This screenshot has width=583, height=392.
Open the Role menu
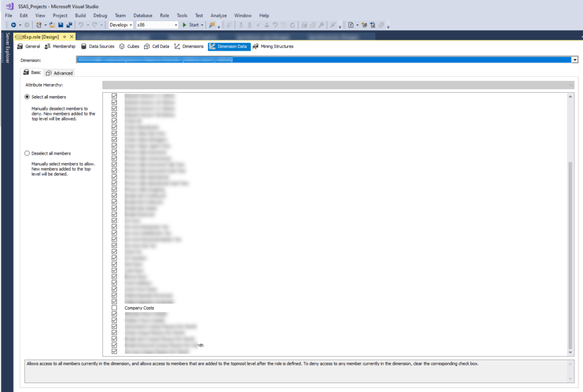165,15
